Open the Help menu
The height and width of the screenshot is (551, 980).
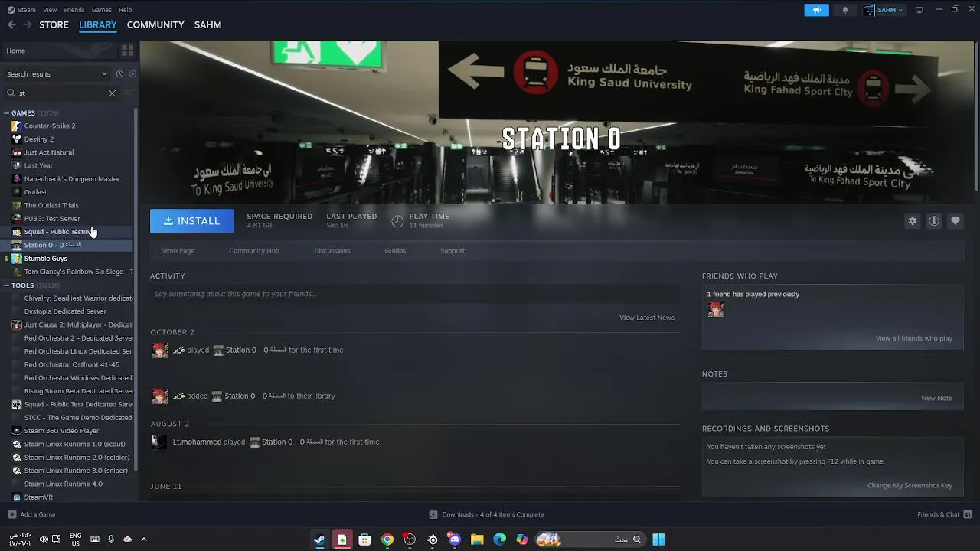click(x=125, y=10)
